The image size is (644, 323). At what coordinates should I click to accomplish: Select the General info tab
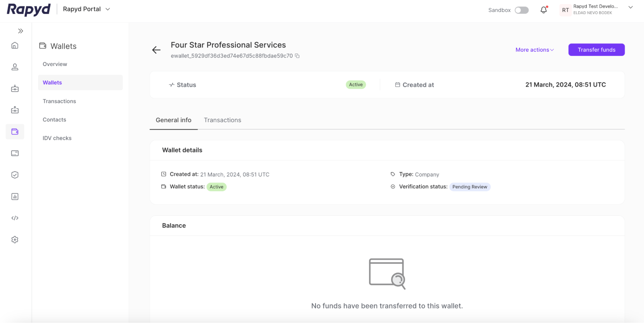[173, 120]
